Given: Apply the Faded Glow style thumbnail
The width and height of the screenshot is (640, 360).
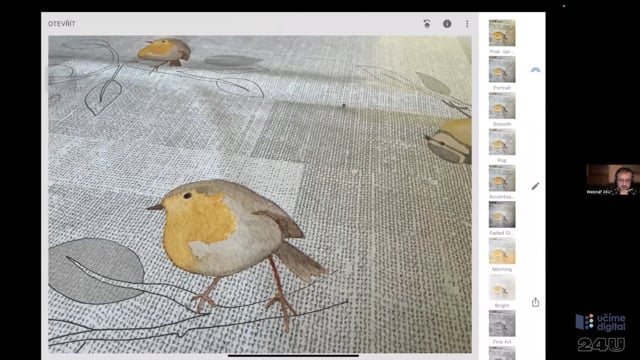Looking at the screenshot, I should pyautogui.click(x=502, y=214).
